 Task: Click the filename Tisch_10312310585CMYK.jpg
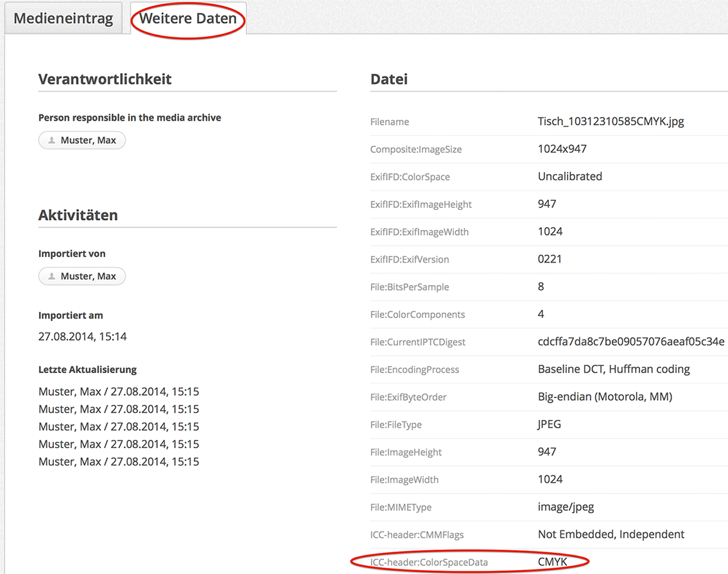pos(611,121)
